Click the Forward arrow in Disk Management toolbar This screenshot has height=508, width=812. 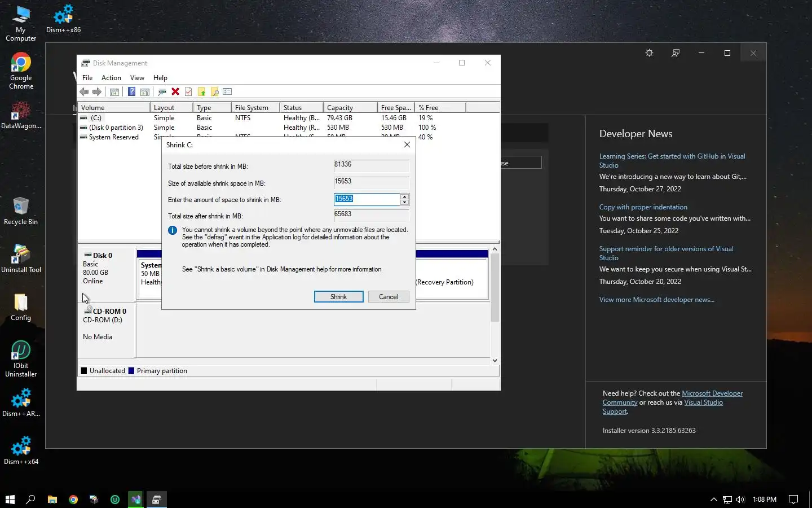(x=97, y=91)
